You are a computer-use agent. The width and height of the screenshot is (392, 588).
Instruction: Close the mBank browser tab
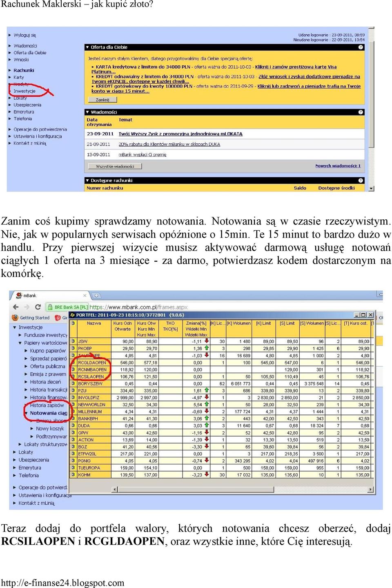[x=85, y=295]
